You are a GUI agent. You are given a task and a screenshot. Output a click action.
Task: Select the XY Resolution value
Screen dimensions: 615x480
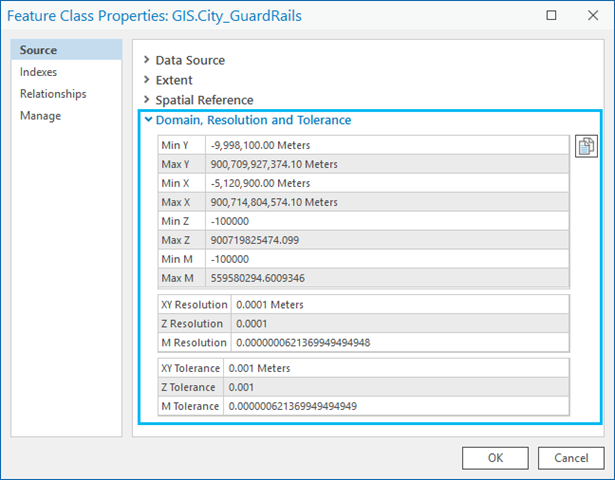pyautogui.click(x=398, y=305)
